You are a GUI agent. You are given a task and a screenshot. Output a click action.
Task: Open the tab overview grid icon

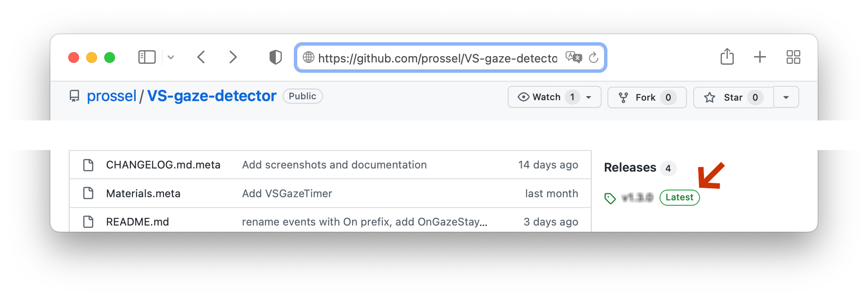click(793, 57)
